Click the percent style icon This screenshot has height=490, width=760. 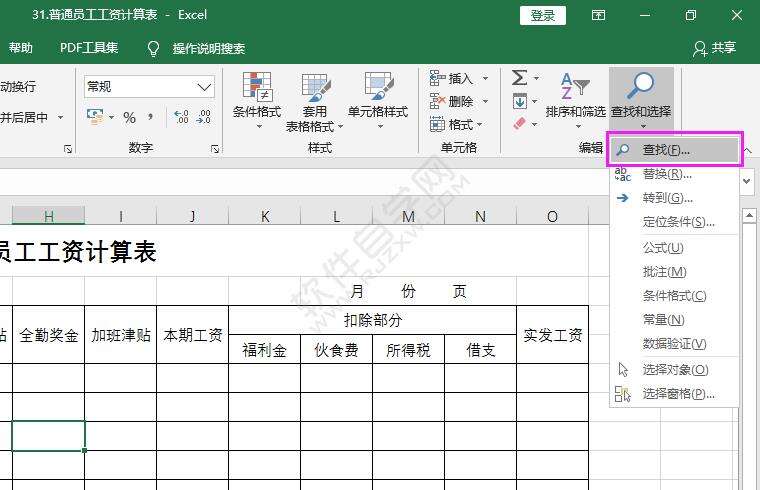point(129,117)
